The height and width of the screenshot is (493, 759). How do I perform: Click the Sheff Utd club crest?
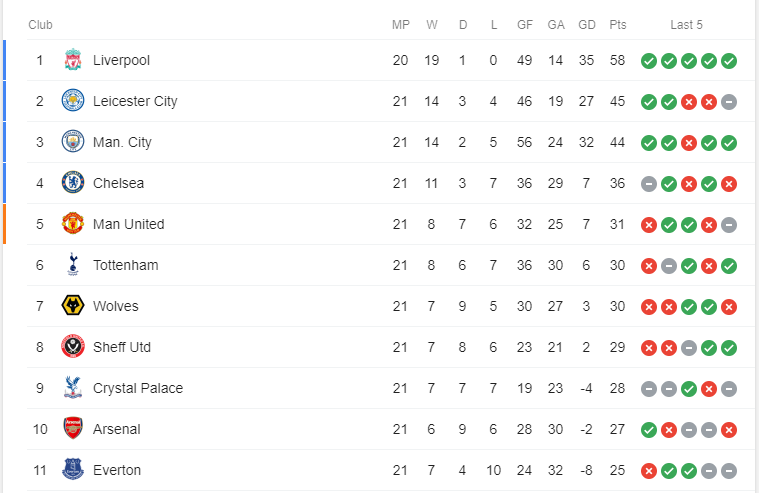[x=73, y=347]
